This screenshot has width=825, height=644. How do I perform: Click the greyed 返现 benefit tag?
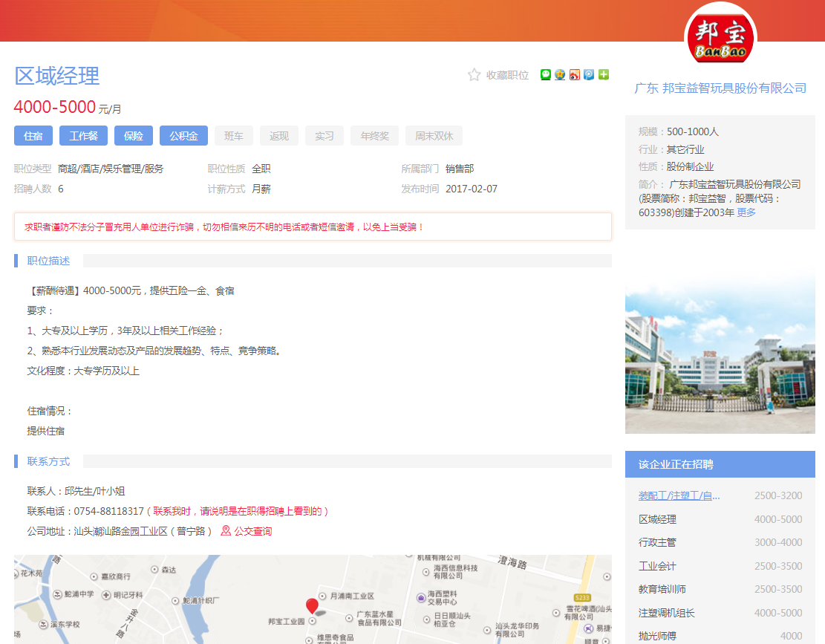pos(279,136)
